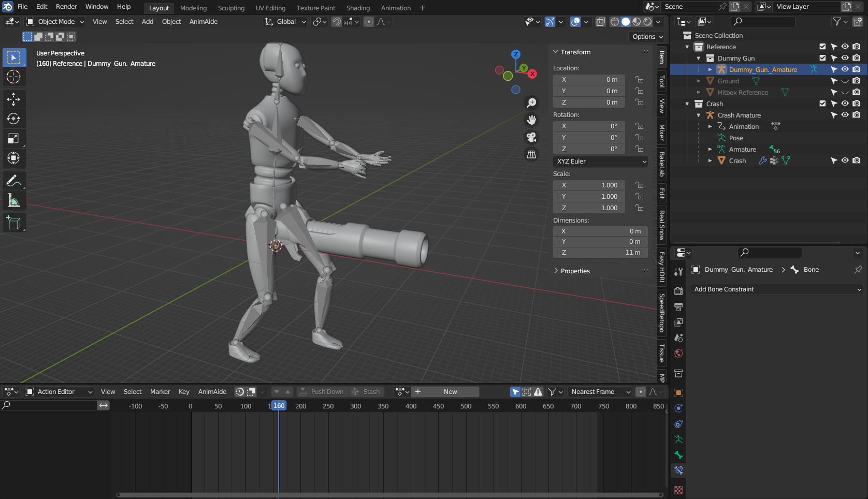Open the Add Bone Constraint dropdown
Image resolution: width=868 pixels, height=499 pixels.
click(x=777, y=289)
